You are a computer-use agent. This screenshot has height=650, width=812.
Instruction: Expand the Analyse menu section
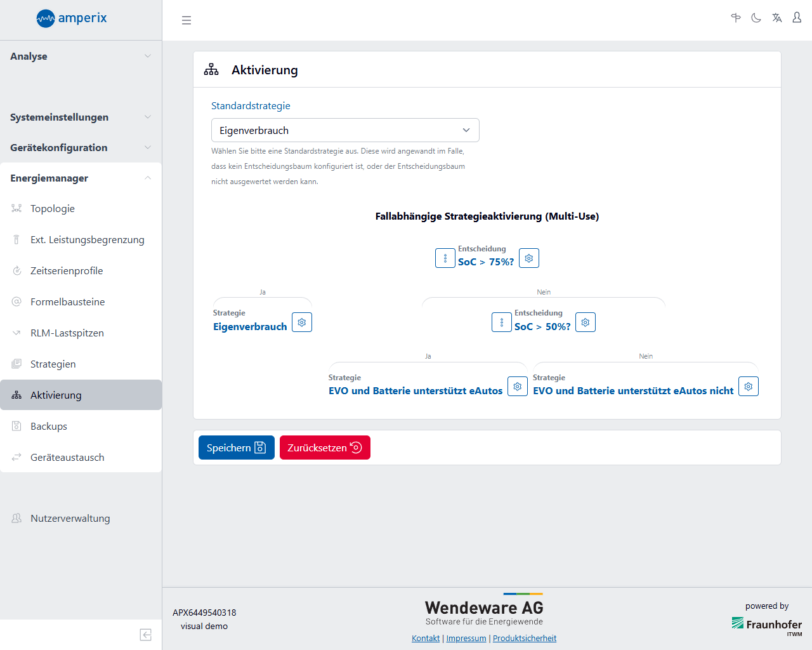click(81, 56)
